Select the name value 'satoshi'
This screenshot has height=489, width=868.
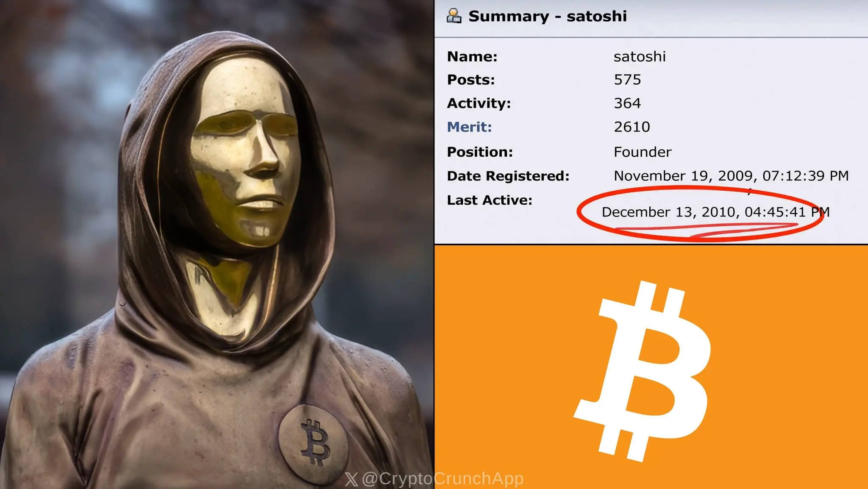[640, 56]
